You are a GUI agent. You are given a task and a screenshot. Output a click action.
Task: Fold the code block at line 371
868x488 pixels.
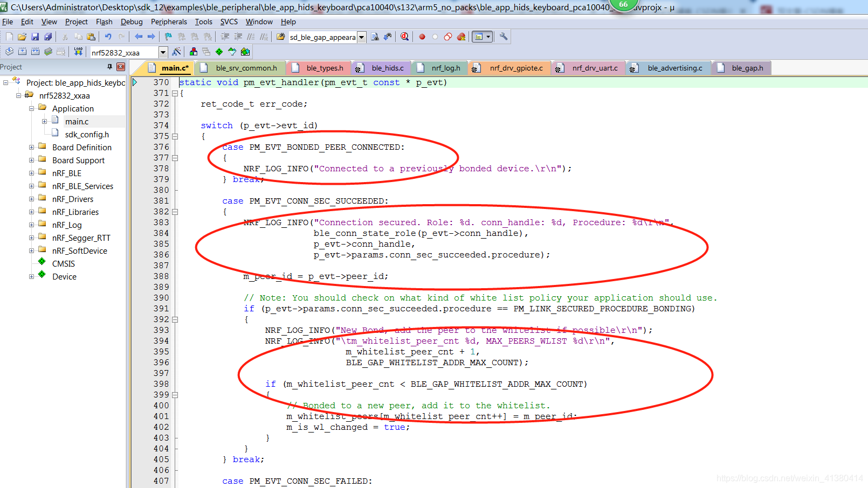[x=175, y=93]
